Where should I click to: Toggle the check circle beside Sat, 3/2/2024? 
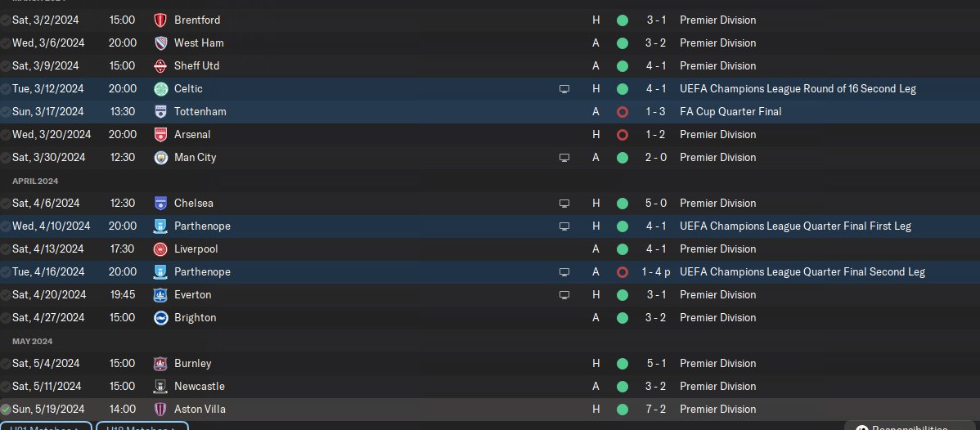[x=6, y=20]
